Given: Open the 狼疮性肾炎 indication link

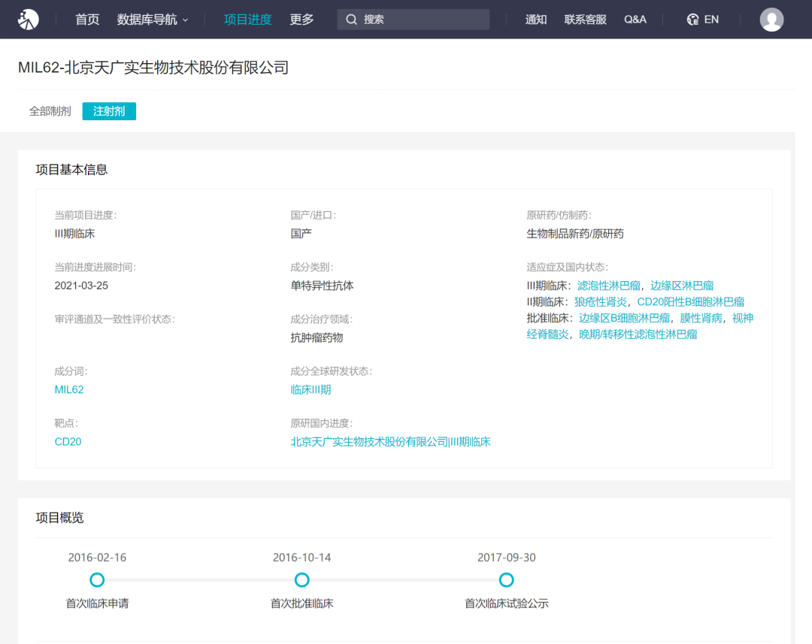Looking at the screenshot, I should point(600,302).
